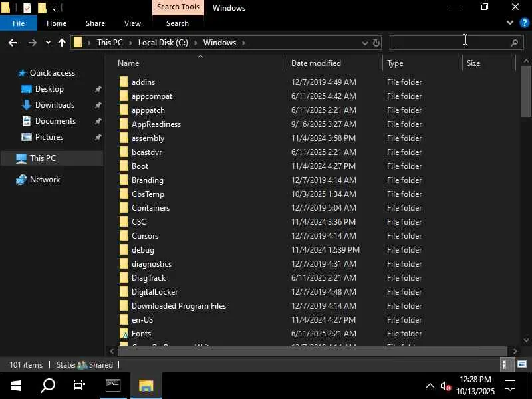This screenshot has width=532, height=399.
Task: Unpin Downloads using its pin icon
Action: 98,105
